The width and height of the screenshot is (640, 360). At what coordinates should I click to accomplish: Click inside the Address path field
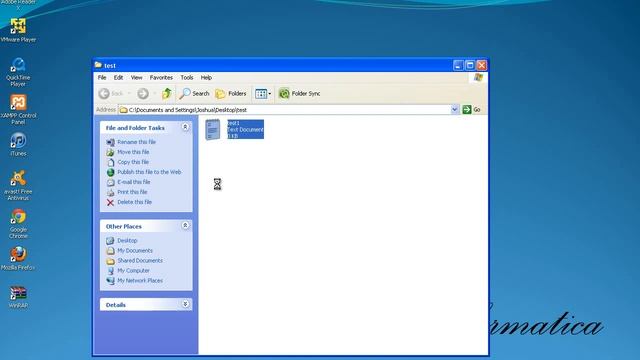click(284, 109)
